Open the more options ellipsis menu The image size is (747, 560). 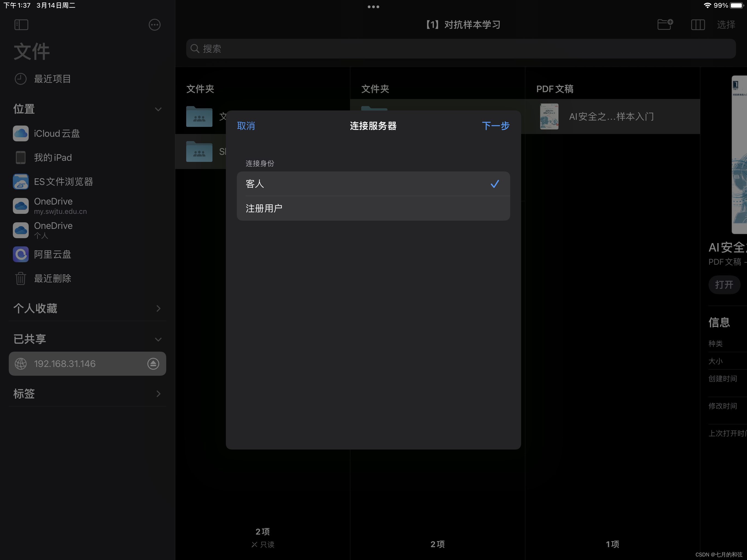154,25
